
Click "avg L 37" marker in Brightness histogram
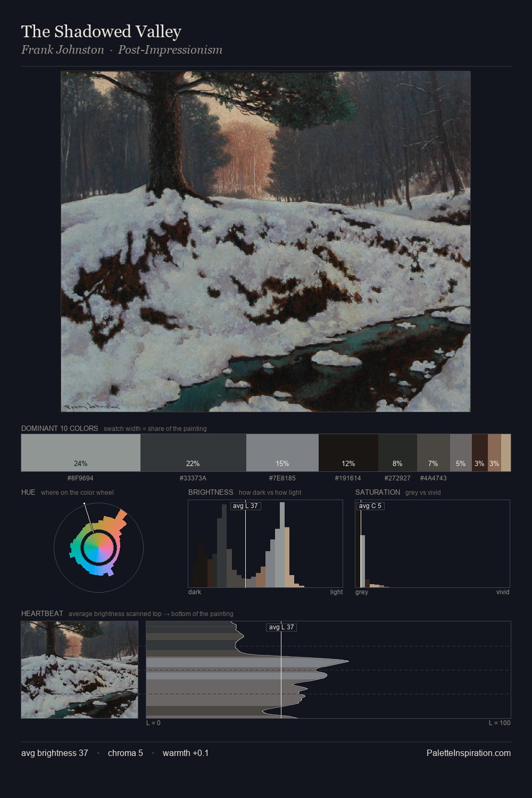[245, 506]
